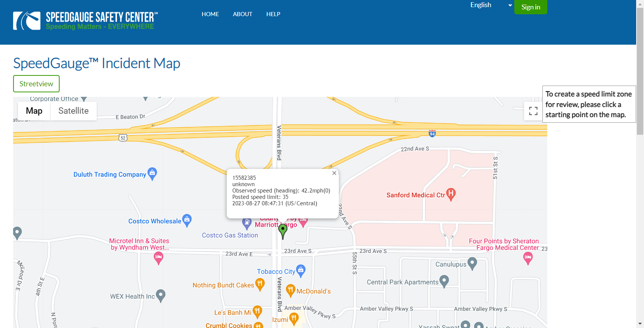644x328 pixels.
Task: Close the incident info popup
Action: pos(334,173)
